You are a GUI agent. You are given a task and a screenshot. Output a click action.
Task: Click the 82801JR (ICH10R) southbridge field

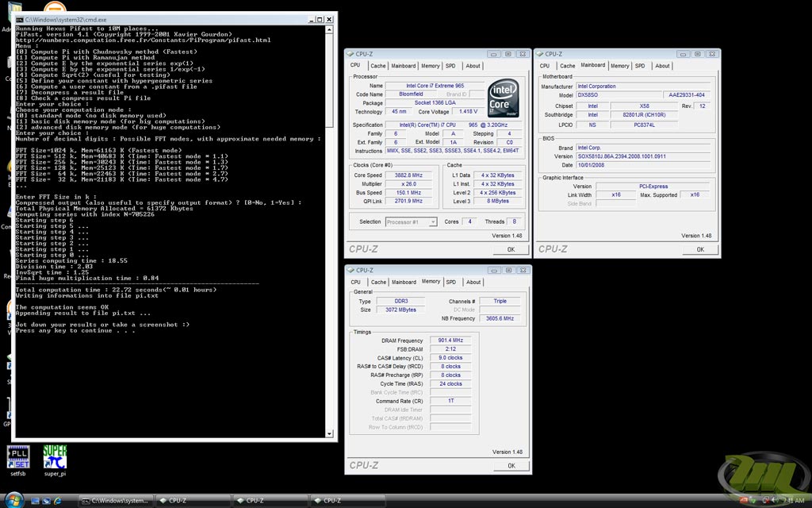tap(644, 114)
